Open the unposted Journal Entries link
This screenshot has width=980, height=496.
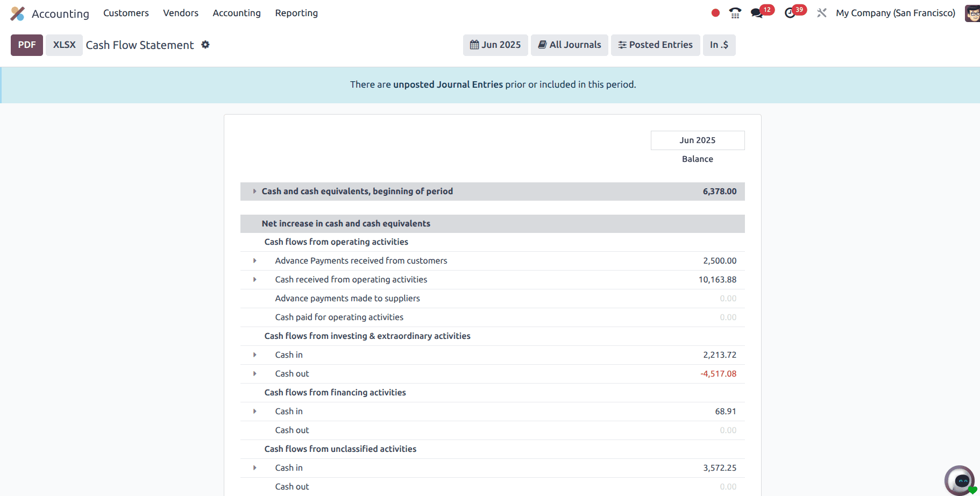click(448, 84)
